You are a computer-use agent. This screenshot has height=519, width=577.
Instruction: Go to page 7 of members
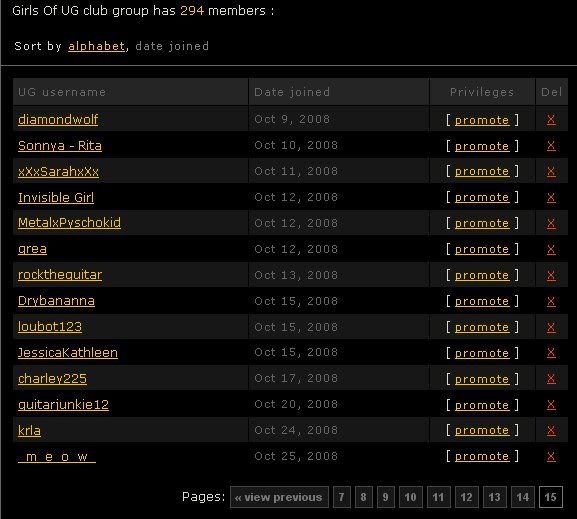click(x=341, y=497)
